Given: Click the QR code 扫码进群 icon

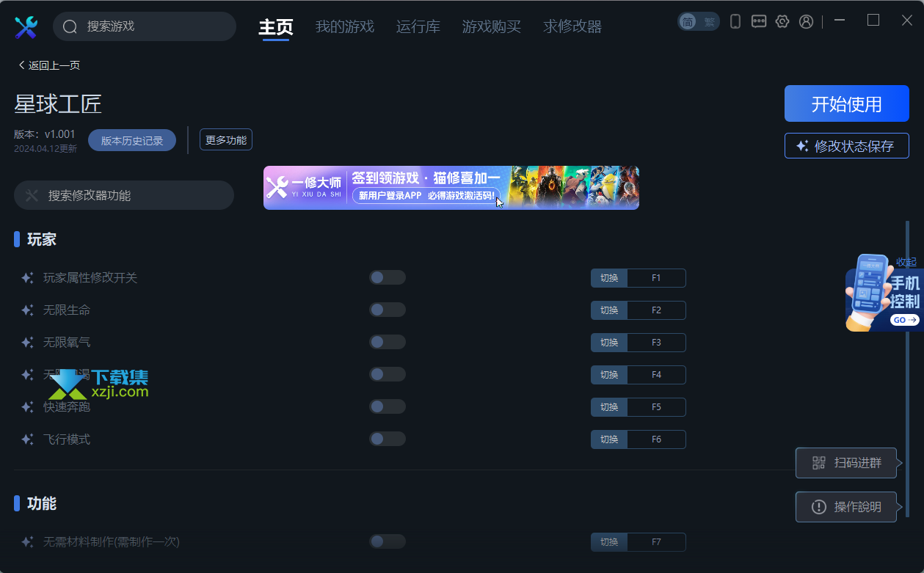Looking at the screenshot, I should point(819,463).
